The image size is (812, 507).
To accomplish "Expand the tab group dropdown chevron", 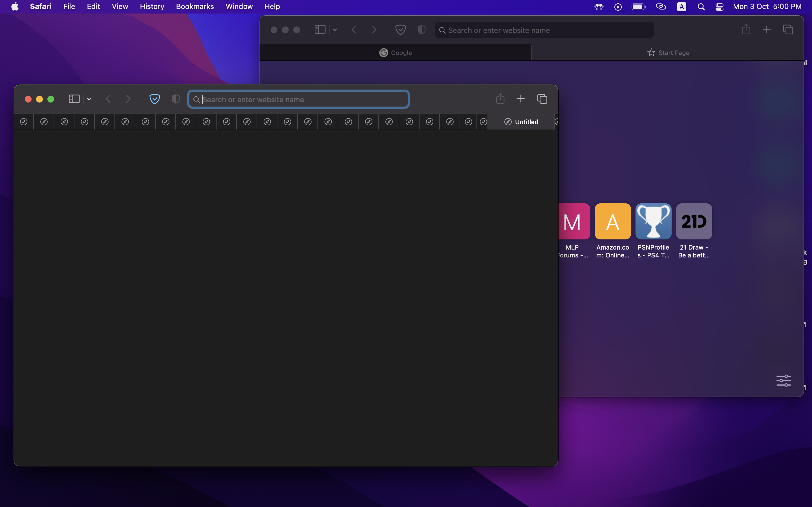I will pyautogui.click(x=89, y=99).
